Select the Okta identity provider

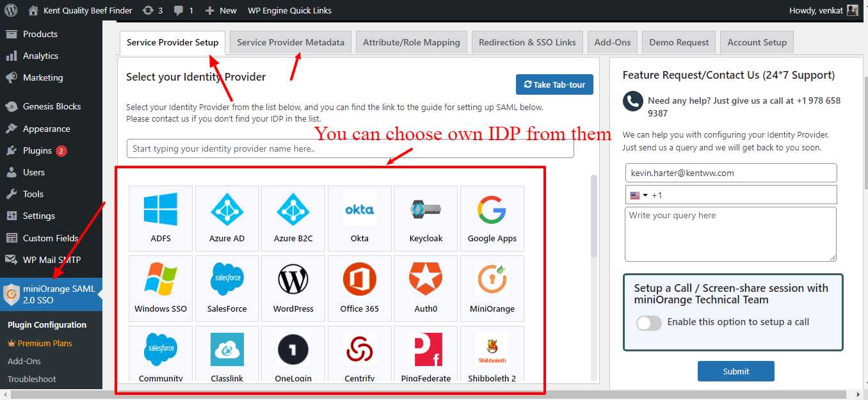pyautogui.click(x=360, y=218)
